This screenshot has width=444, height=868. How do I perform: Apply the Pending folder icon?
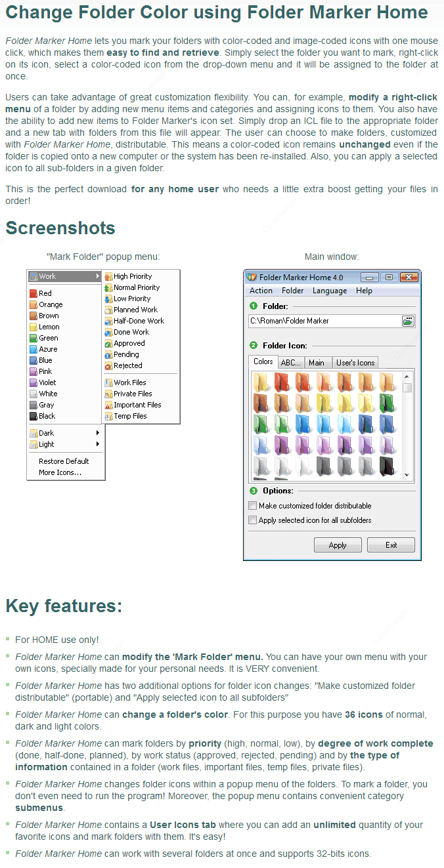123,354
